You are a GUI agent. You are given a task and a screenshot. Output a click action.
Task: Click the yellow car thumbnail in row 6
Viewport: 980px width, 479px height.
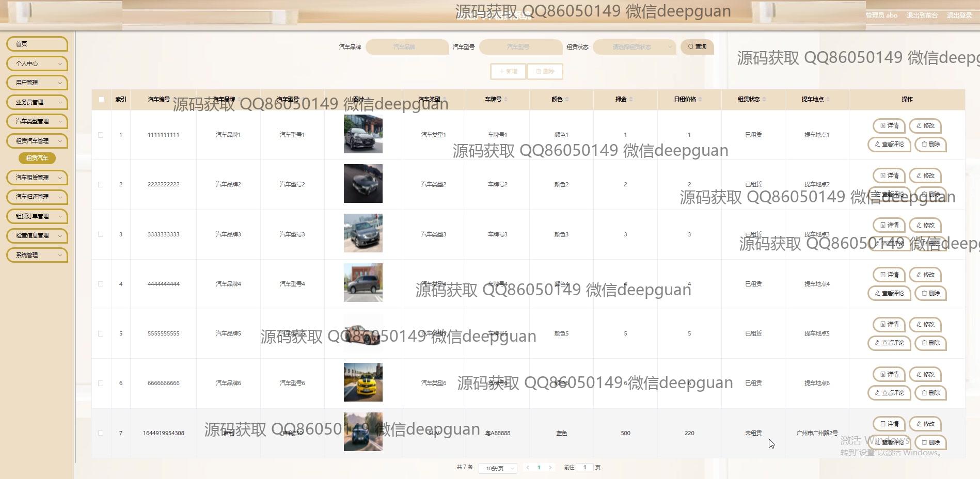[x=363, y=382]
